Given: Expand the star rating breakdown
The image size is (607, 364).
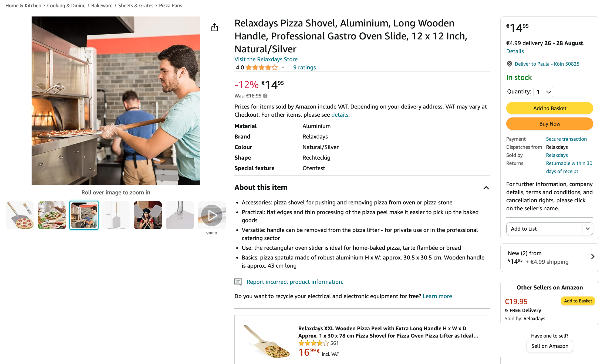Looking at the screenshot, I should point(282,68).
